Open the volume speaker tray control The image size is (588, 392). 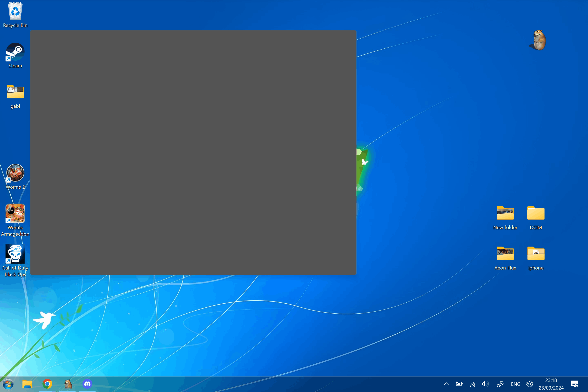tap(485, 384)
